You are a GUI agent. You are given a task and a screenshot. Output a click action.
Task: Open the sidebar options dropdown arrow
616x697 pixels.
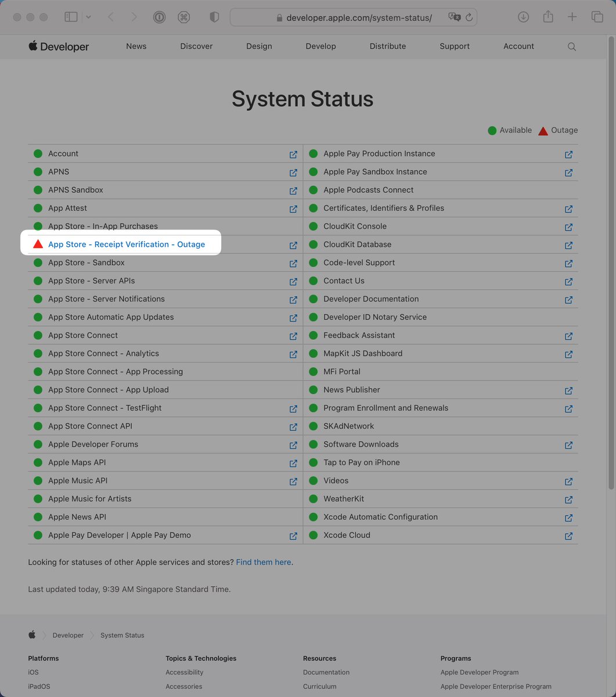click(88, 17)
